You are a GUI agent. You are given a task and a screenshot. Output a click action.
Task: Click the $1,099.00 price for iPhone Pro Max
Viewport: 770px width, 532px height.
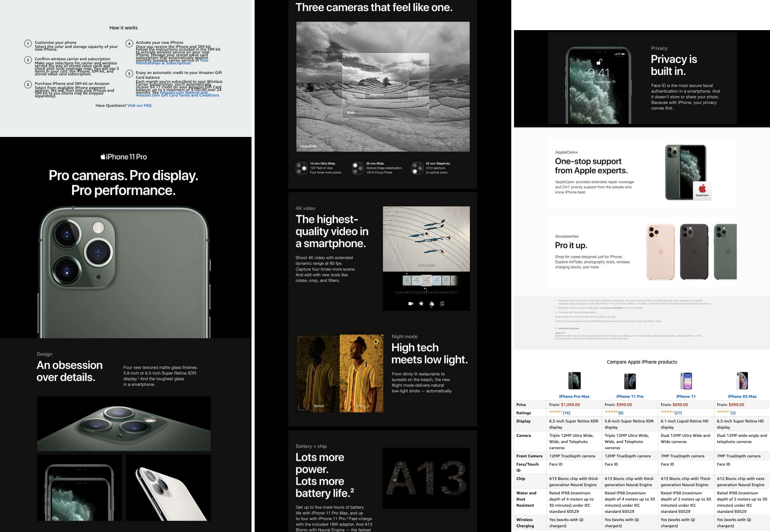point(570,405)
